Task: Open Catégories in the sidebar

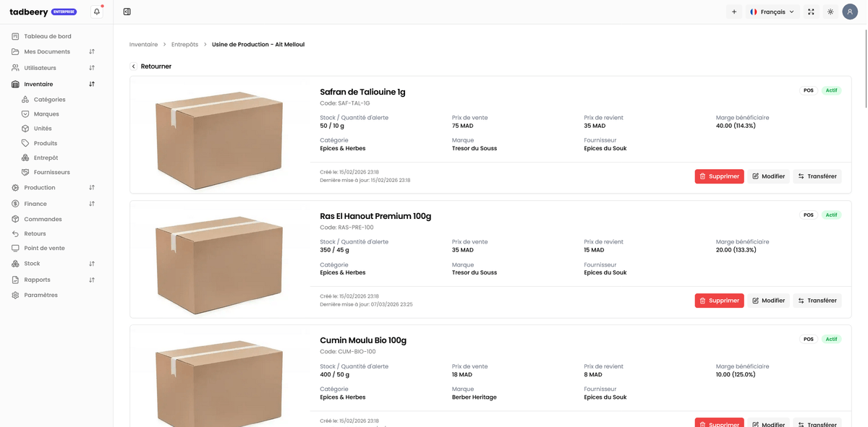Action: pos(49,100)
